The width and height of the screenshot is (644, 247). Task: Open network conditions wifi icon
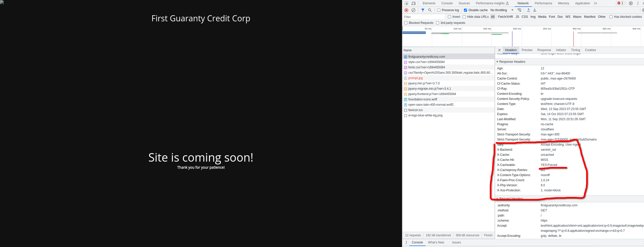(x=519, y=10)
